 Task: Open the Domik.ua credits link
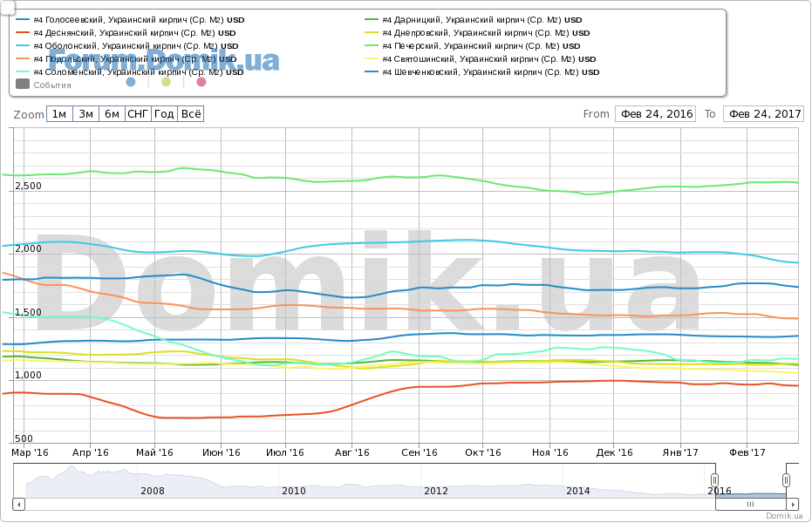(x=785, y=516)
